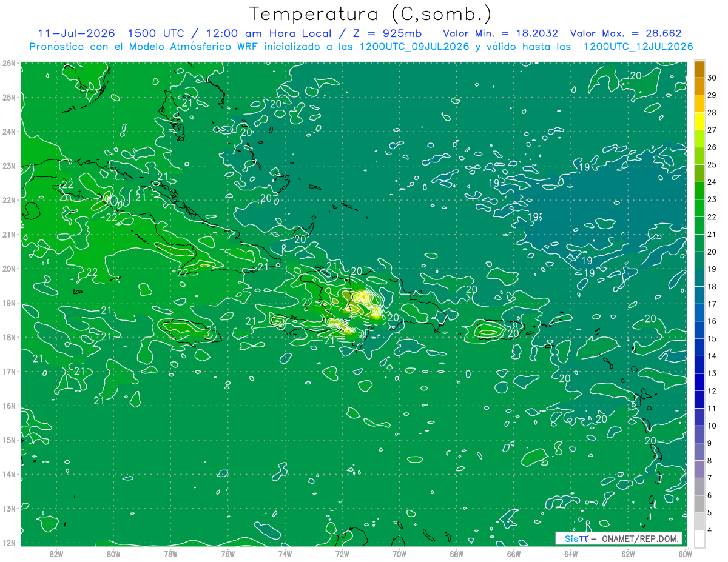Click the longitude label '70W'

click(399, 554)
